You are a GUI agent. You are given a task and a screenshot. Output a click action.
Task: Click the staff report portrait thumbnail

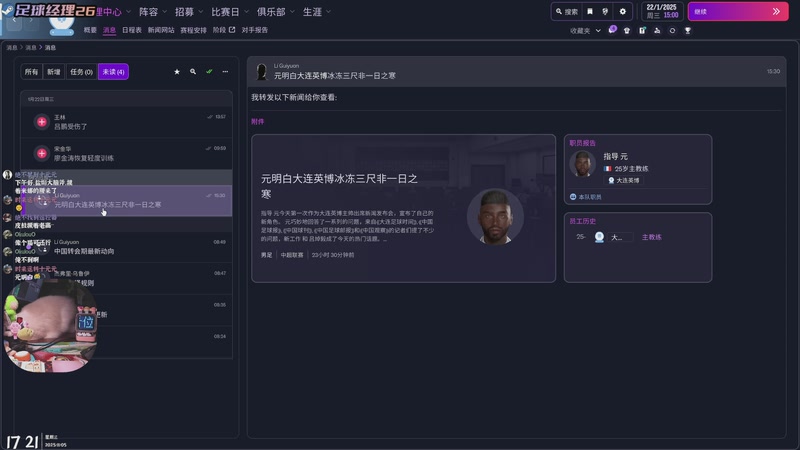click(582, 164)
